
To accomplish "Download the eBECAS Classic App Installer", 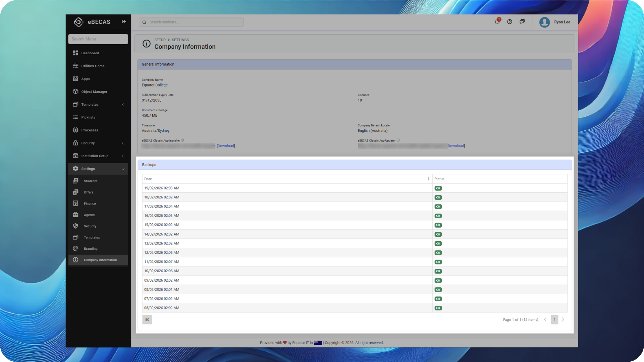I will click(x=226, y=146).
